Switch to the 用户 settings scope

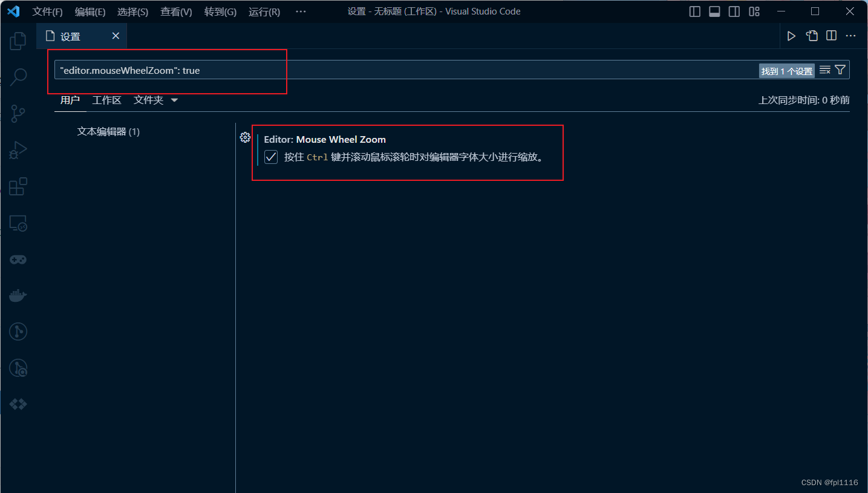point(70,100)
